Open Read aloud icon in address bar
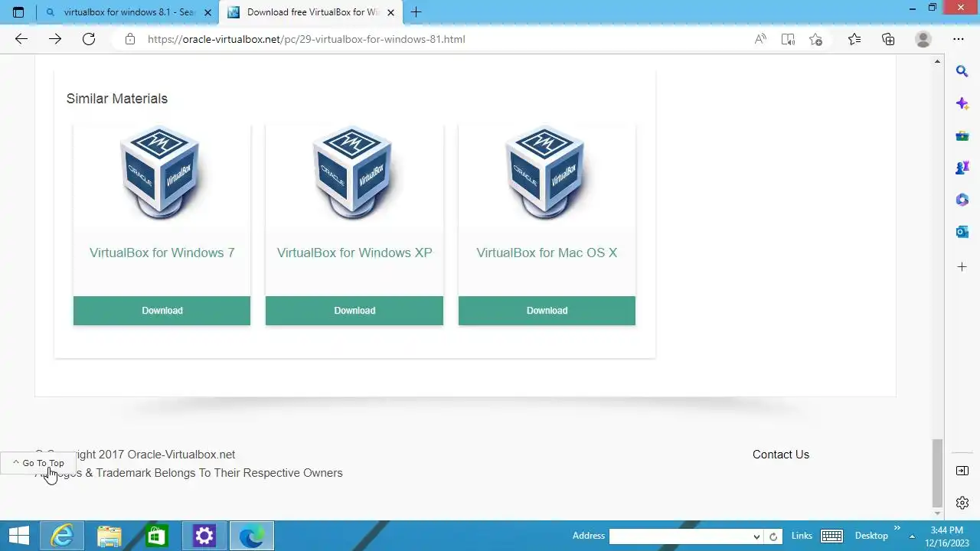 (x=760, y=39)
